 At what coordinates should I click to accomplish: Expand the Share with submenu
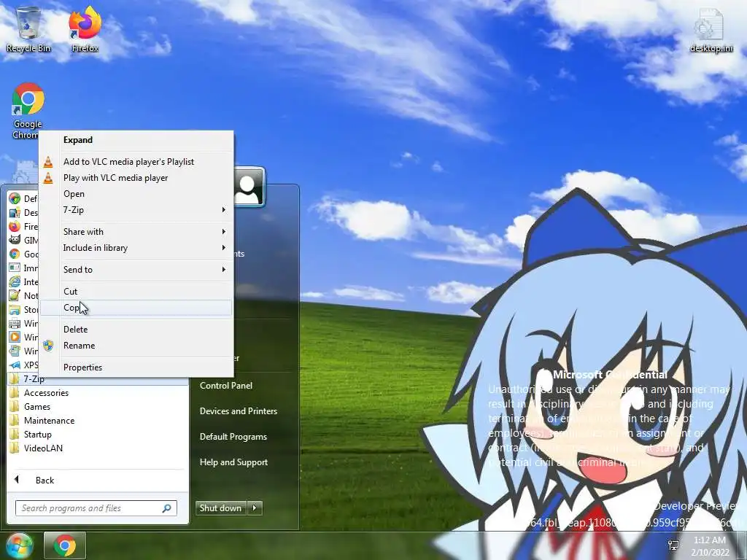click(136, 232)
